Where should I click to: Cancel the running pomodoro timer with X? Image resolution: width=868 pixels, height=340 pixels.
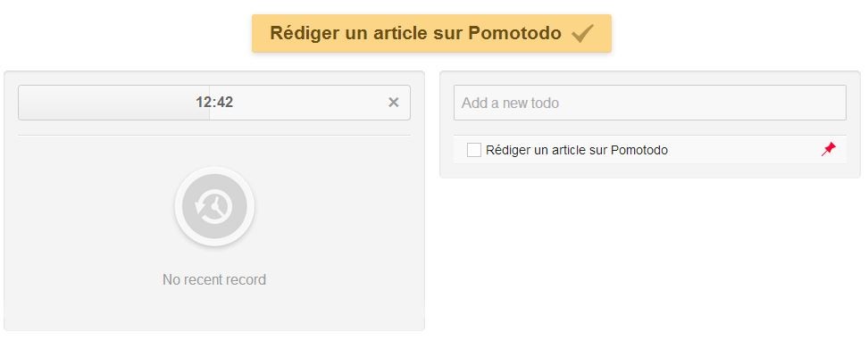394,103
